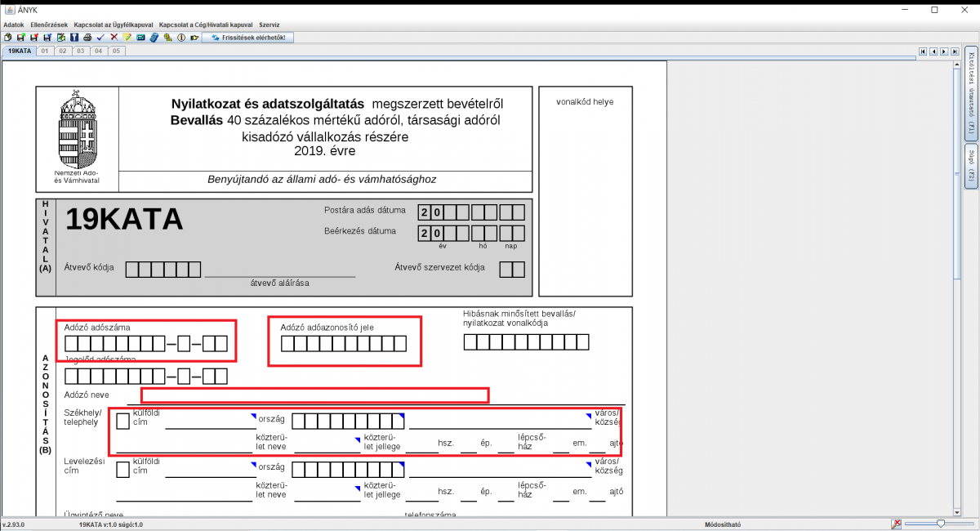Open Székhely közterület neve dropdown
This screenshot has height=531, width=980.
pos(185,445)
